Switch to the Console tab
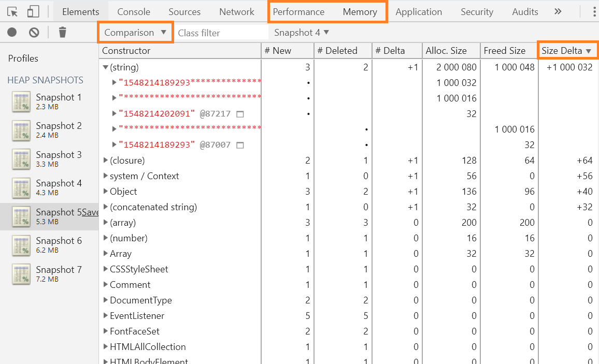This screenshot has width=599, height=364. [134, 11]
